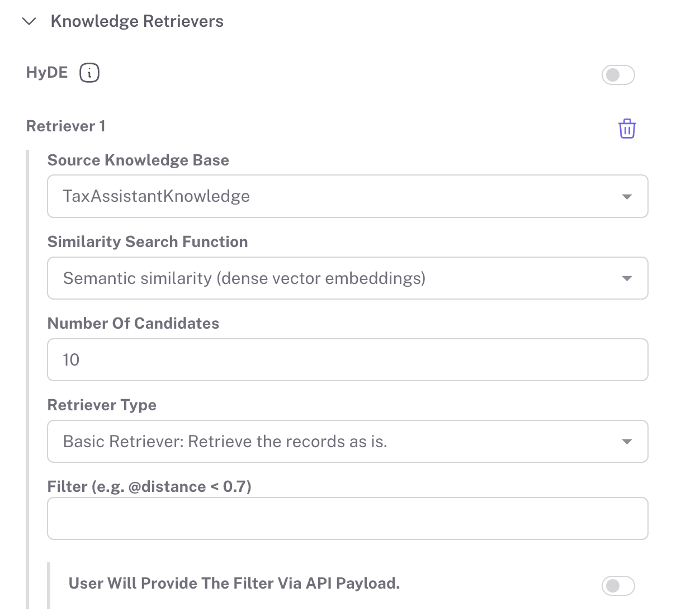
Task: Open the Basic Retriever dropdown text
Action: (225, 442)
